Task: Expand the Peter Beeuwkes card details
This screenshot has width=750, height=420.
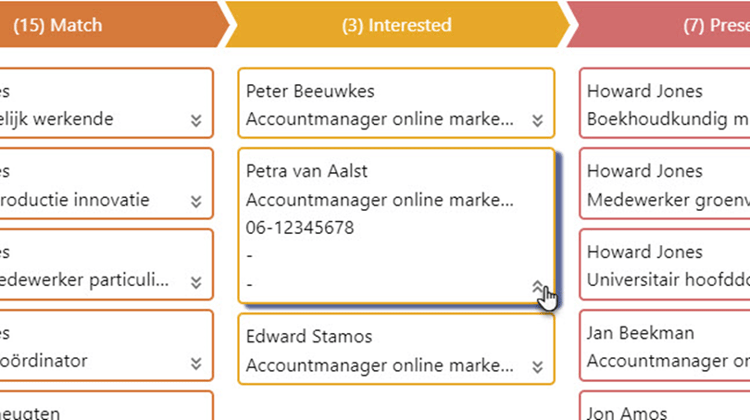Action: point(537,121)
